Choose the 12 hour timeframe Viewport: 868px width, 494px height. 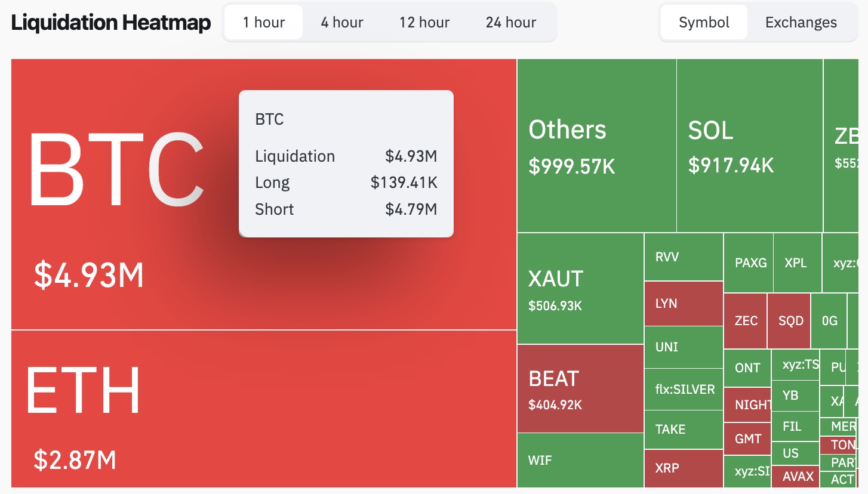pyautogui.click(x=424, y=22)
